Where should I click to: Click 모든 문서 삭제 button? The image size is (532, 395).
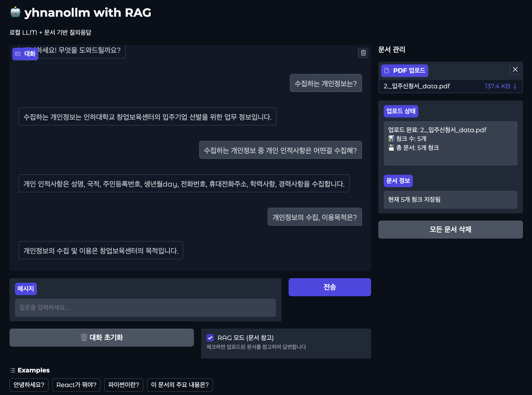coord(450,229)
